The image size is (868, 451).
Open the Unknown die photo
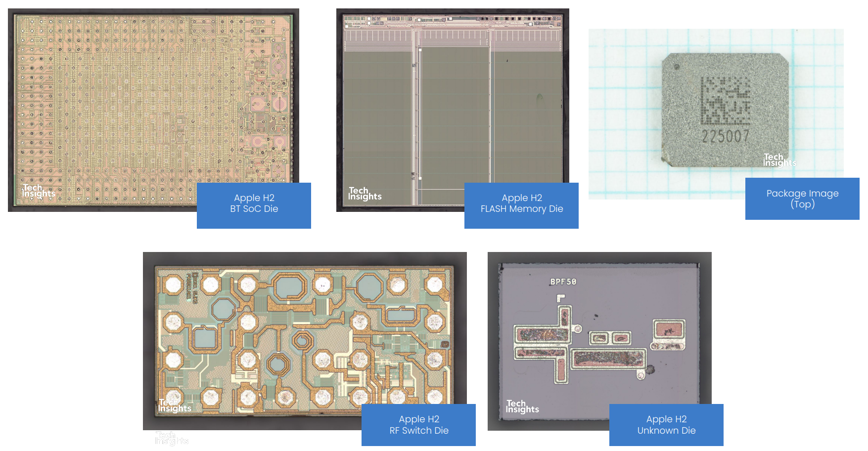[599, 341]
